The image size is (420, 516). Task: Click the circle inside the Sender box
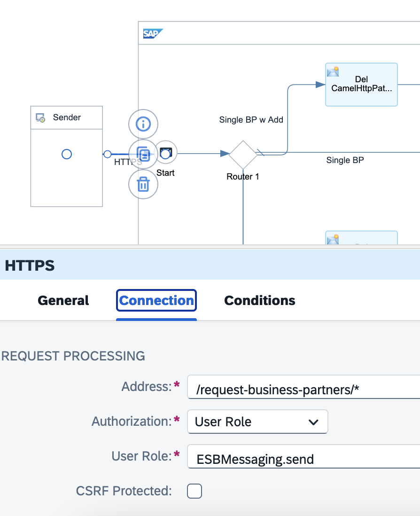(x=67, y=154)
